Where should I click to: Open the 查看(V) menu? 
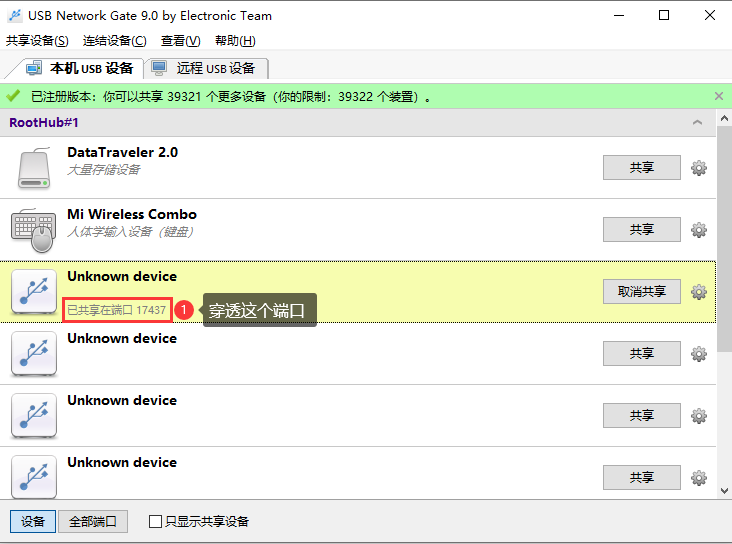181,41
